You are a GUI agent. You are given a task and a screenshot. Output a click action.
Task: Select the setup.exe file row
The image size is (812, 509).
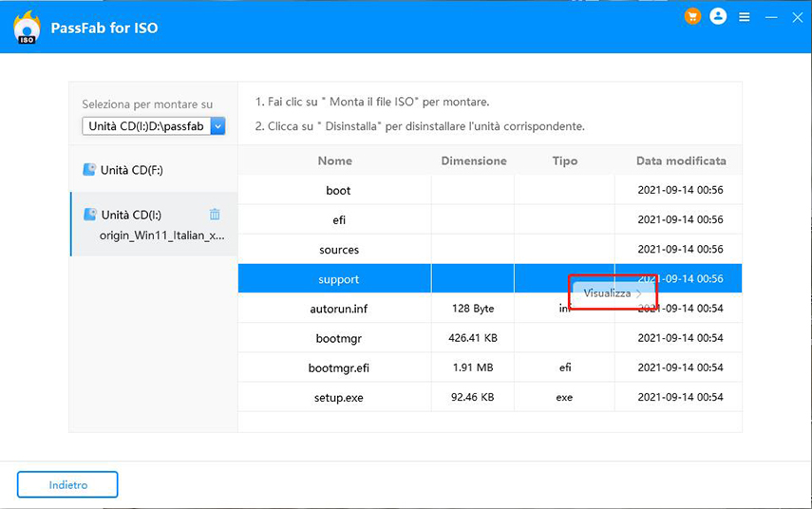(338, 397)
